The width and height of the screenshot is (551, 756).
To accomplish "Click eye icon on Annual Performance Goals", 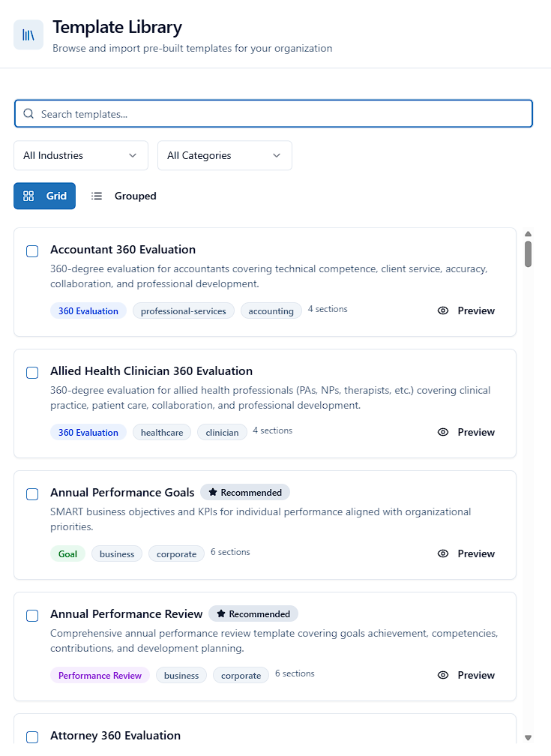I will 443,553.
